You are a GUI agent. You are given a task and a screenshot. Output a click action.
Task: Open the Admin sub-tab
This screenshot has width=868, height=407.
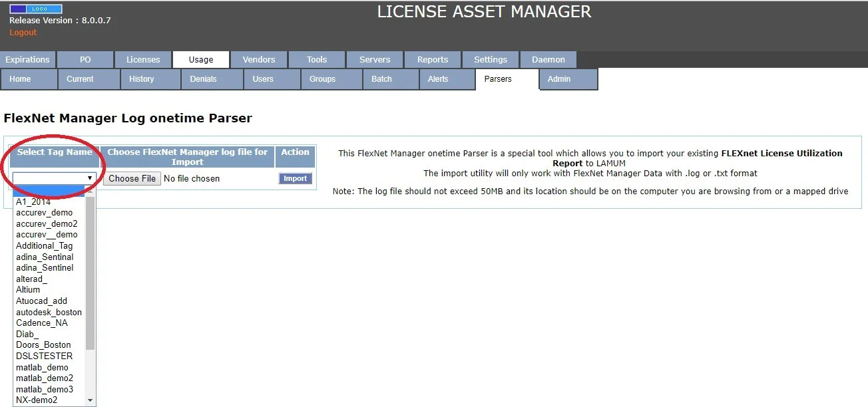(x=568, y=79)
